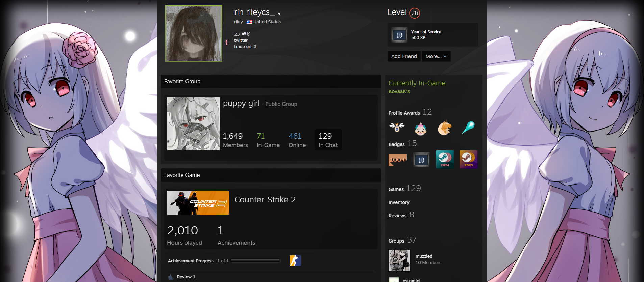The height and width of the screenshot is (282, 644).
Task: Click the twitter text in the profile summary
Action: (241, 40)
